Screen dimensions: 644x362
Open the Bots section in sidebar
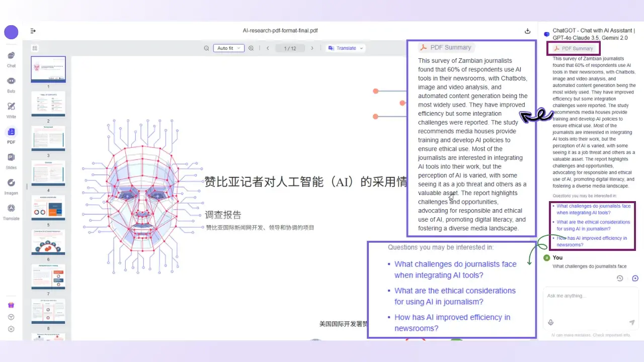pyautogui.click(x=11, y=82)
